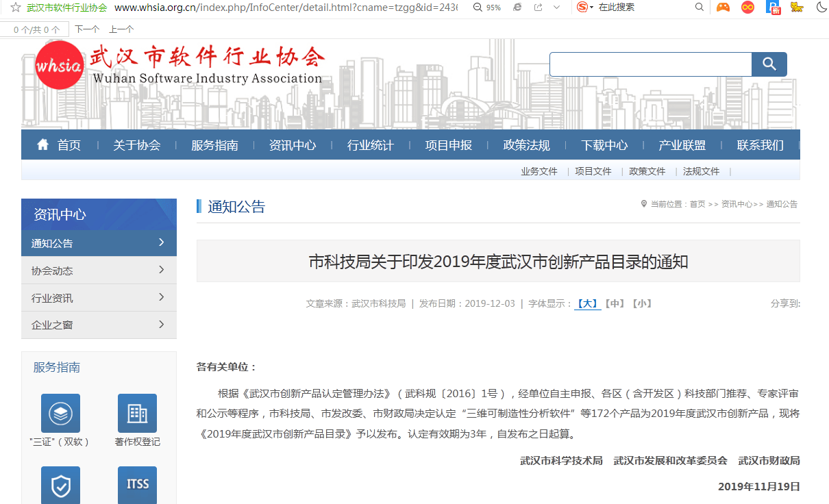Click the publish date 2019-12-03
Image resolution: width=829 pixels, height=504 pixels.
pos(490,303)
